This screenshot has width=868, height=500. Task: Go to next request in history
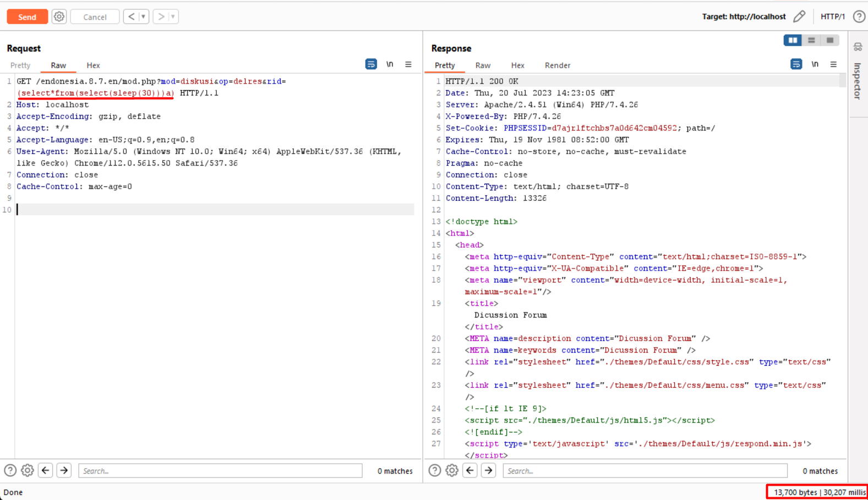[161, 17]
